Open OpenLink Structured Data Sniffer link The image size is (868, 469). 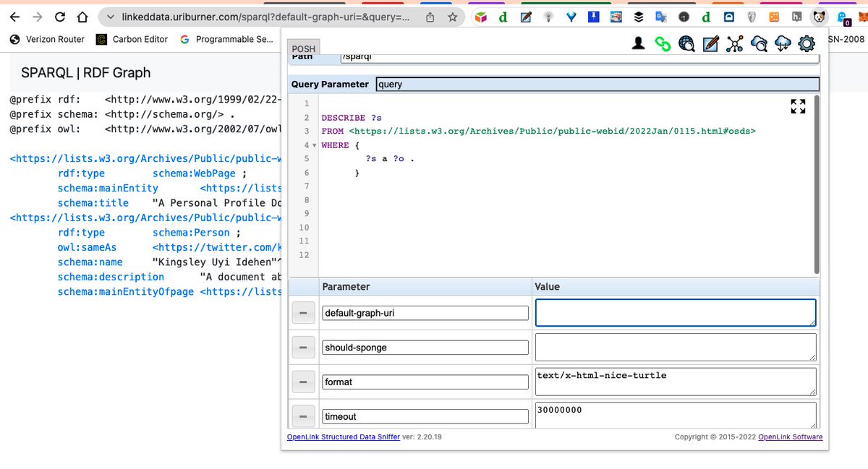pos(344,436)
